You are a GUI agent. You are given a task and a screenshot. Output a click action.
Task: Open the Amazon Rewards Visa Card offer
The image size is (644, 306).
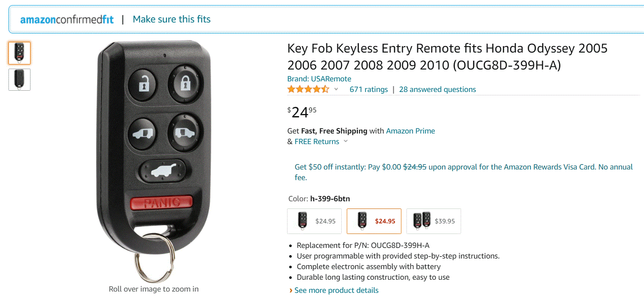pyautogui.click(x=464, y=167)
